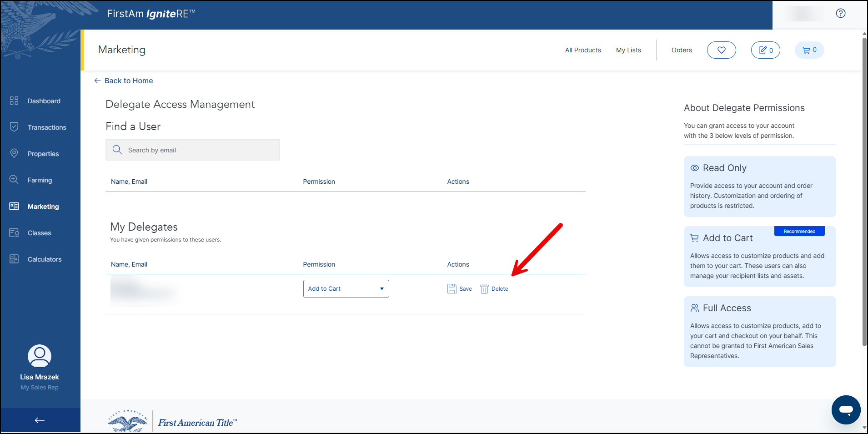The height and width of the screenshot is (434, 868).
Task: Open favorites heart button
Action: (721, 50)
